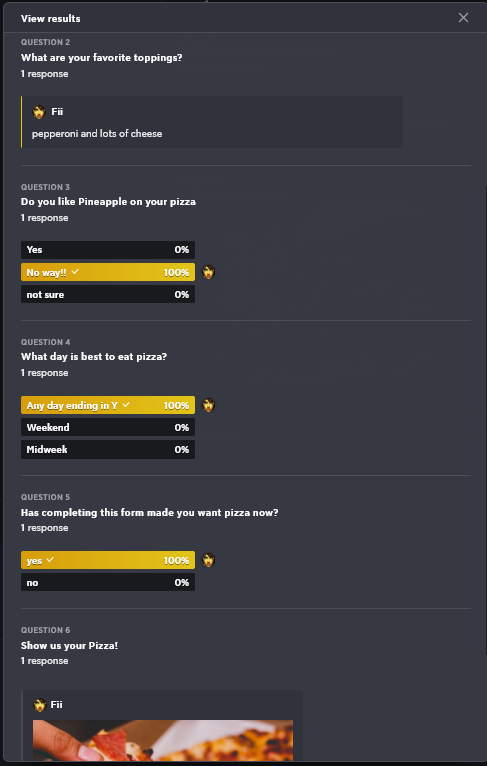Image resolution: width=487 pixels, height=766 pixels.
Task: Click the 100% No way!! progress bar
Action: [x=108, y=272]
